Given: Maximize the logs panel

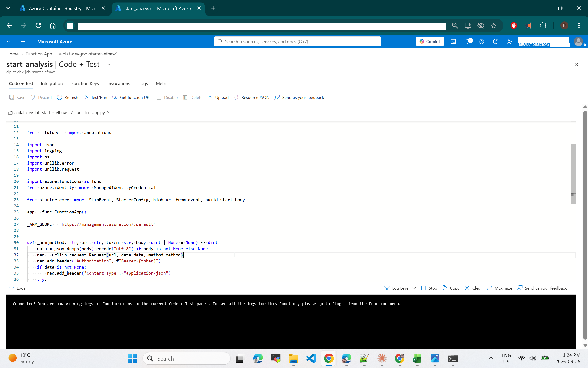Looking at the screenshot, I should pos(500,288).
